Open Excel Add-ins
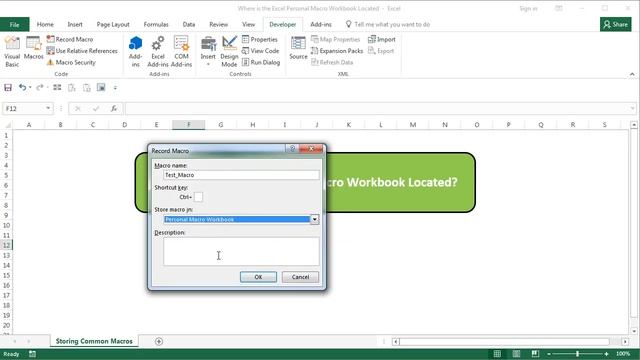 [158, 51]
